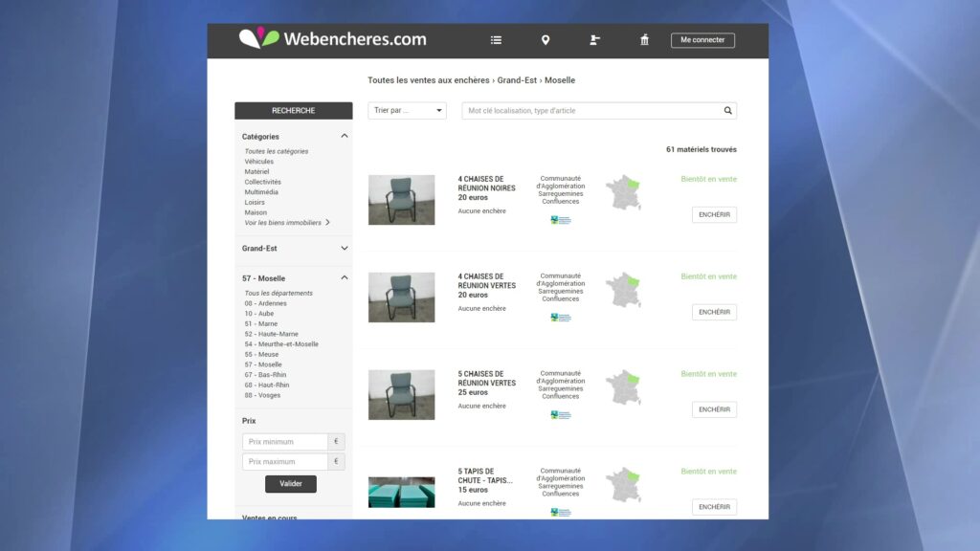Click the search magnifier icon

(x=728, y=111)
